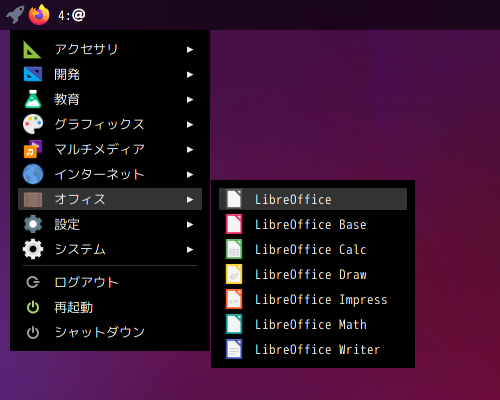Screen dimensions: 500x400
Task: Expand the システム submenu arrow
Action: [x=190, y=250]
